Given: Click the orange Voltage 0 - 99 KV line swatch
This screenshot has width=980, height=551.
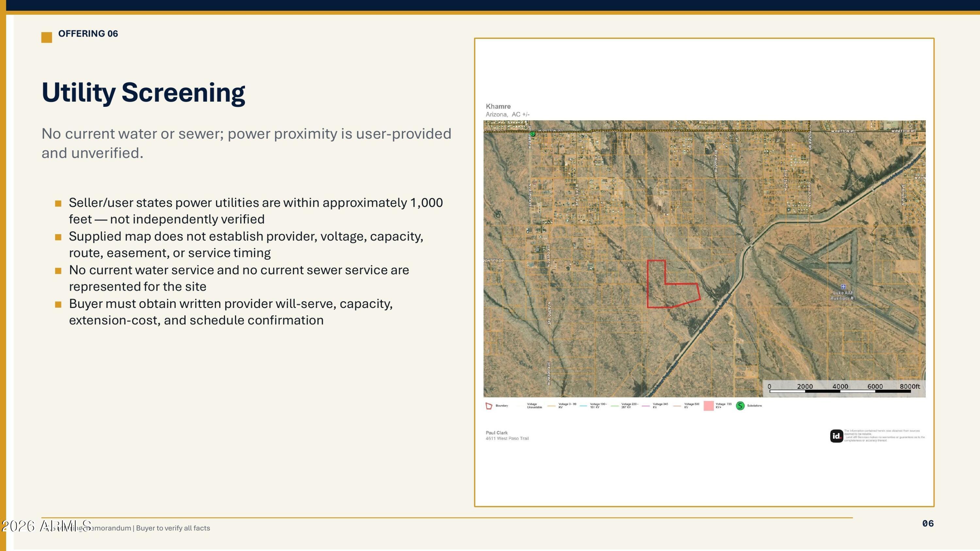Looking at the screenshot, I should click(552, 406).
